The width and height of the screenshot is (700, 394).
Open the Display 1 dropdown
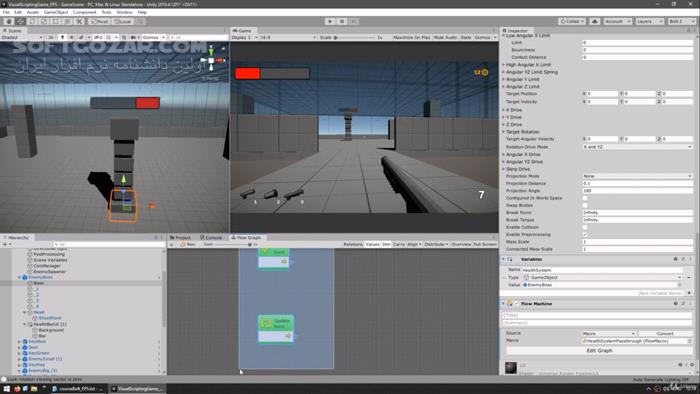click(244, 37)
